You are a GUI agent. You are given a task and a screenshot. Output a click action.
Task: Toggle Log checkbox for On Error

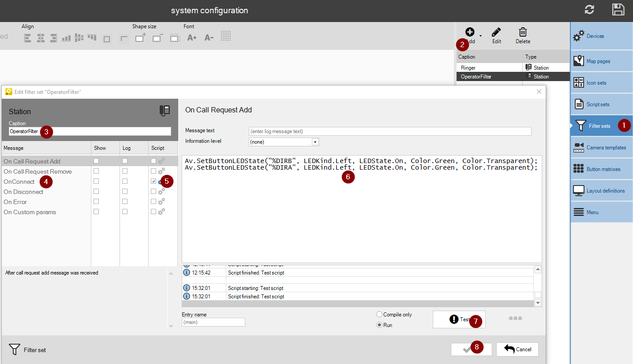(125, 201)
